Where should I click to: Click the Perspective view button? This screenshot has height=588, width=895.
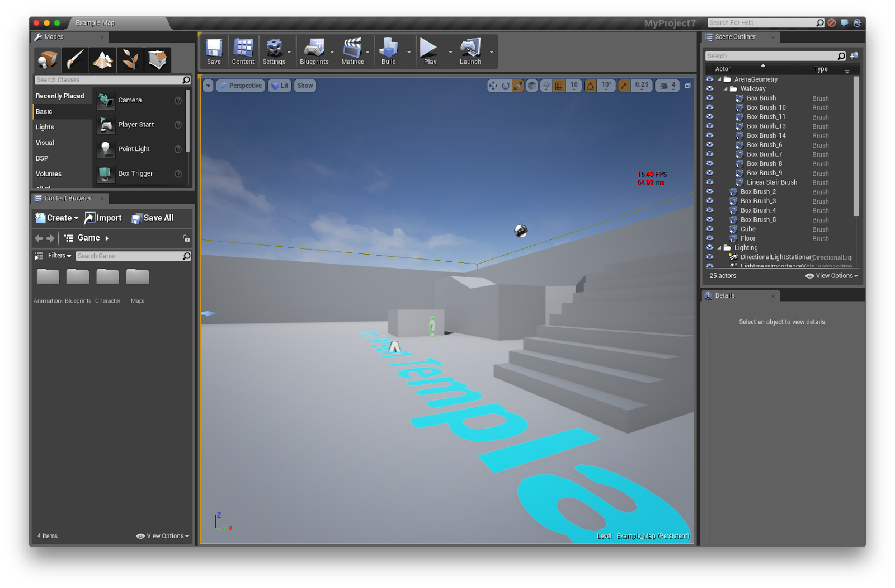click(241, 86)
